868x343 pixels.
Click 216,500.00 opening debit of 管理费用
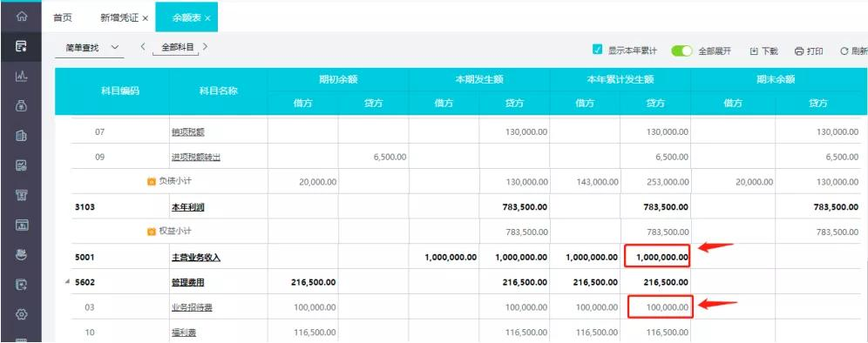(x=313, y=283)
